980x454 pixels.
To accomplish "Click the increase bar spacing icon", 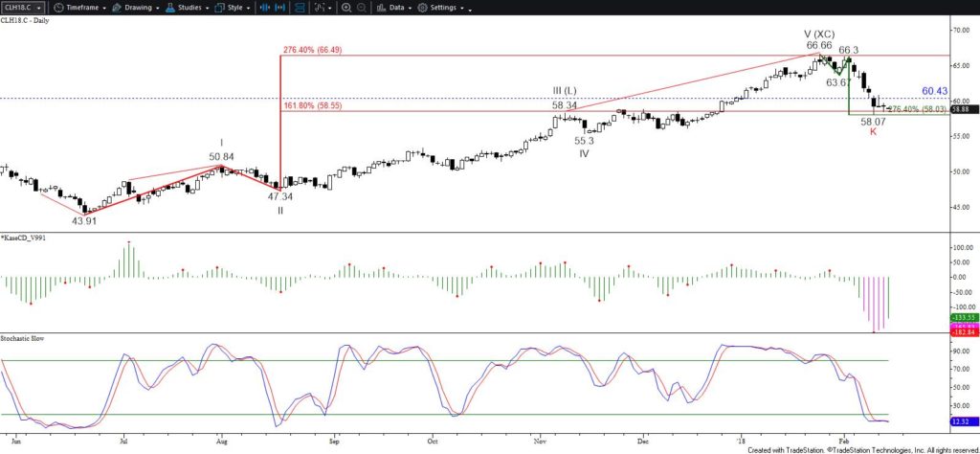I will click(x=278, y=8).
